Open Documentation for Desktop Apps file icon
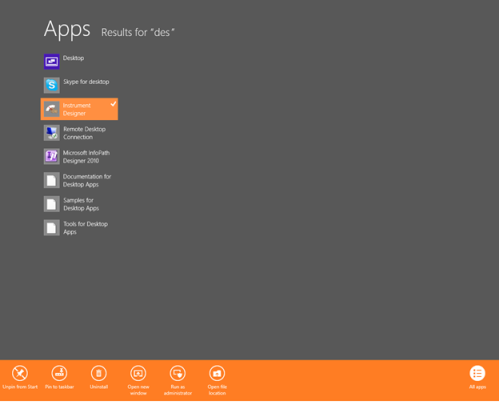 point(52,180)
